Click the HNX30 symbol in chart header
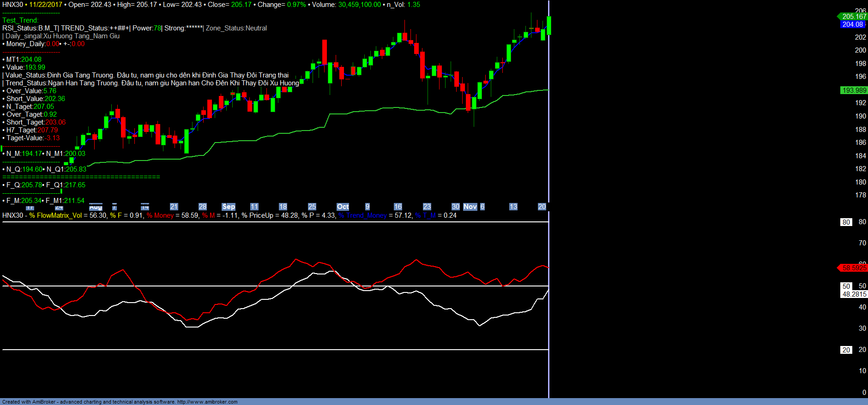 coord(12,5)
